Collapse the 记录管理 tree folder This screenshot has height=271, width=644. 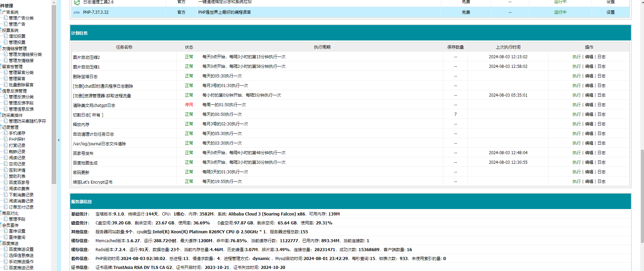click(1, 127)
